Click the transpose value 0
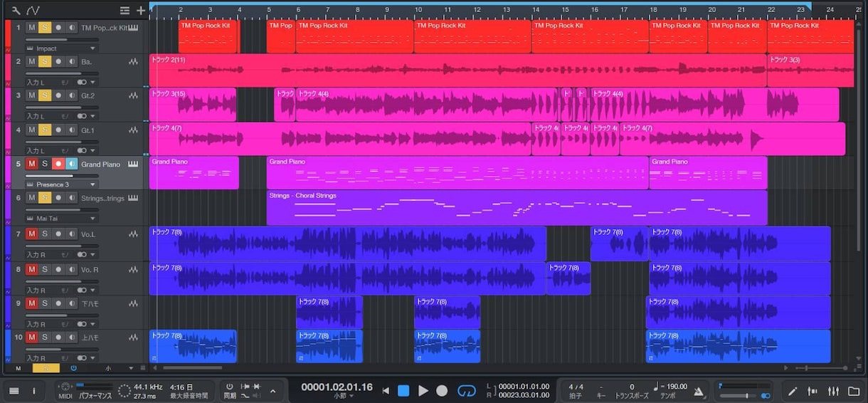 point(631,387)
